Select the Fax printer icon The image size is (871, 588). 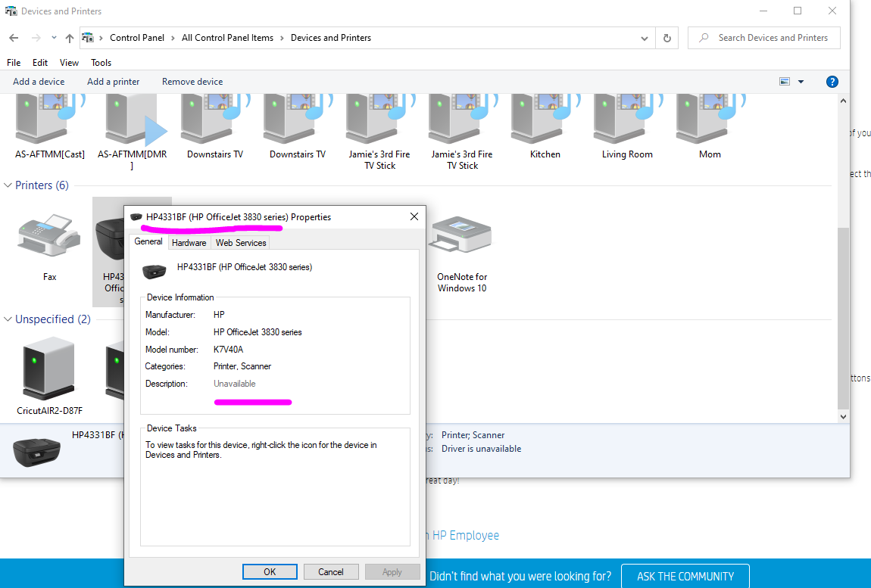tap(49, 237)
